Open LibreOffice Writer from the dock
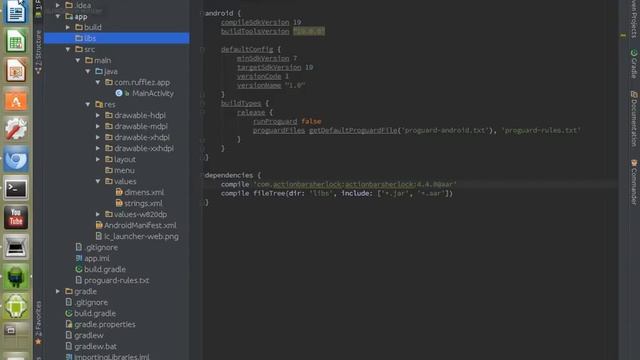This screenshot has width=640, height=360. coord(16,11)
